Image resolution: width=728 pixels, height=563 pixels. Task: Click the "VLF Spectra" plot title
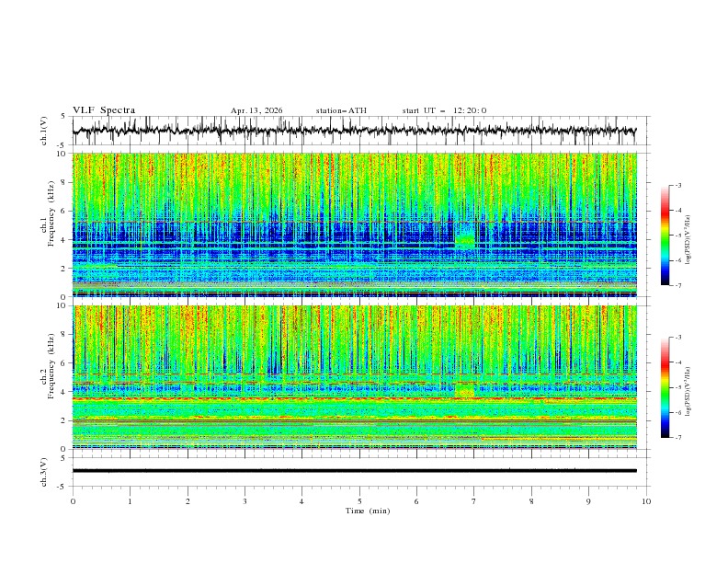tap(104, 110)
